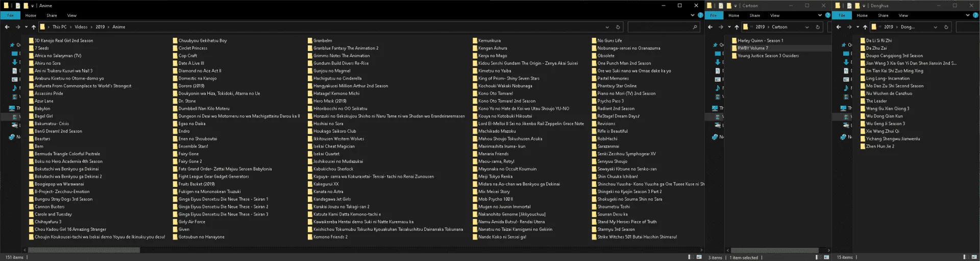Viewport: 980px width, 261px height.
Task: Click Quick access star in Donghua sidebar
Action: point(843,45)
